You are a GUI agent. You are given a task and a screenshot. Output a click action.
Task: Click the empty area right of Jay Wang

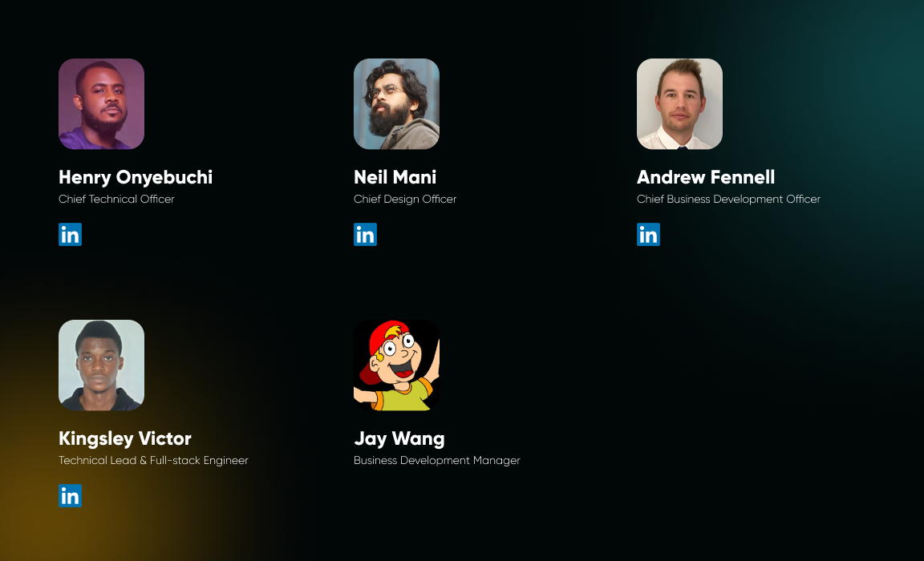(731, 412)
